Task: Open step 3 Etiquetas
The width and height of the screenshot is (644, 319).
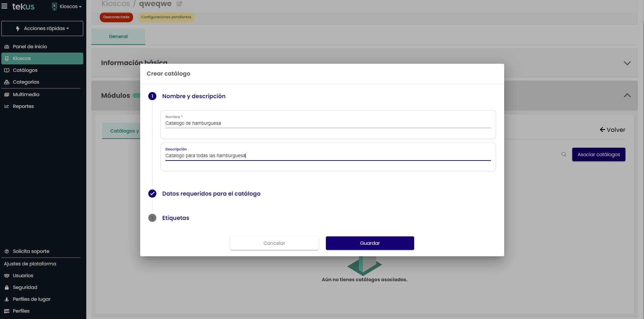Action: 175,218
